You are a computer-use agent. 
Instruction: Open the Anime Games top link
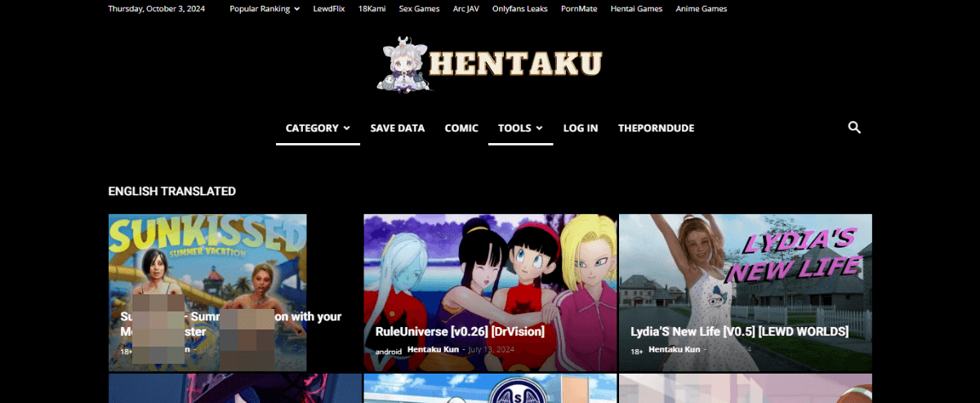tap(701, 9)
